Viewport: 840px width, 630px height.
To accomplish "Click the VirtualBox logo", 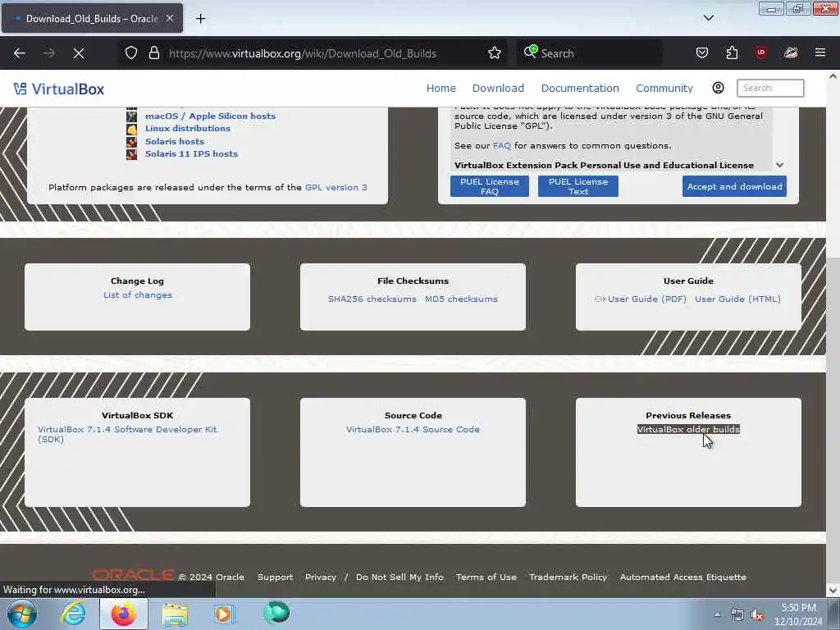I will click(59, 89).
